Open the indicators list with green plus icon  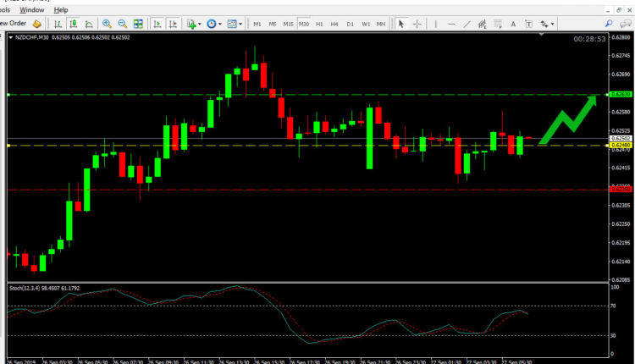point(191,24)
